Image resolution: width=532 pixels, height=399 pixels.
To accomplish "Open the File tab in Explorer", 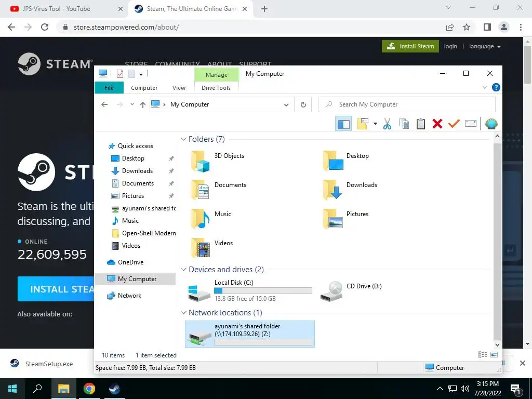I will coord(109,88).
